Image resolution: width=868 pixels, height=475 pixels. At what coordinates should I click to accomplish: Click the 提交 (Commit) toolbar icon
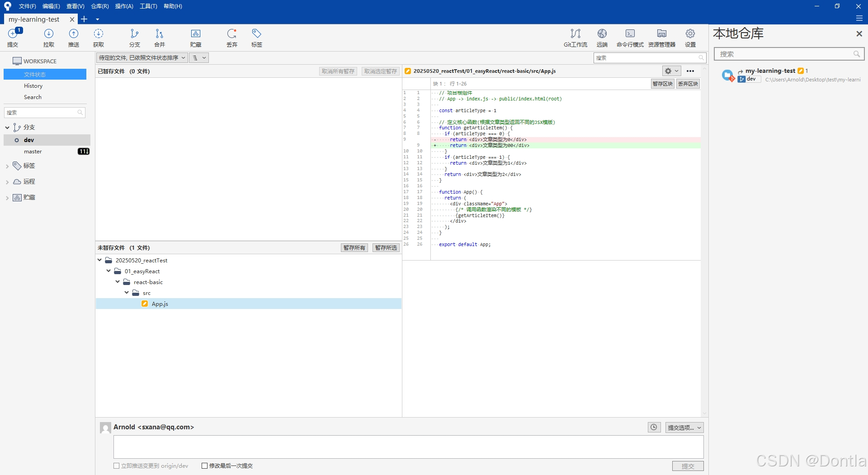(13, 38)
